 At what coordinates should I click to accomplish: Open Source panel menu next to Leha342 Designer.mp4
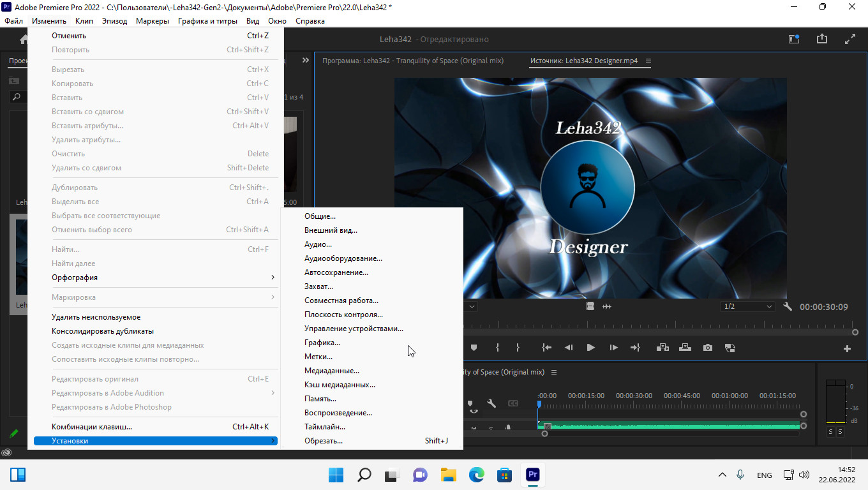(x=648, y=61)
